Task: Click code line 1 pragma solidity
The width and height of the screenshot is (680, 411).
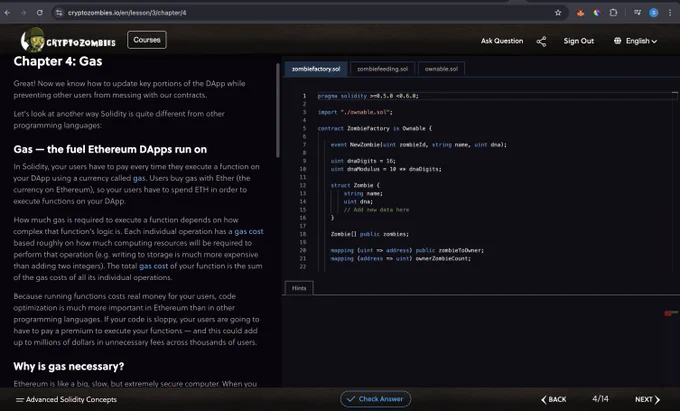Action: (368, 96)
